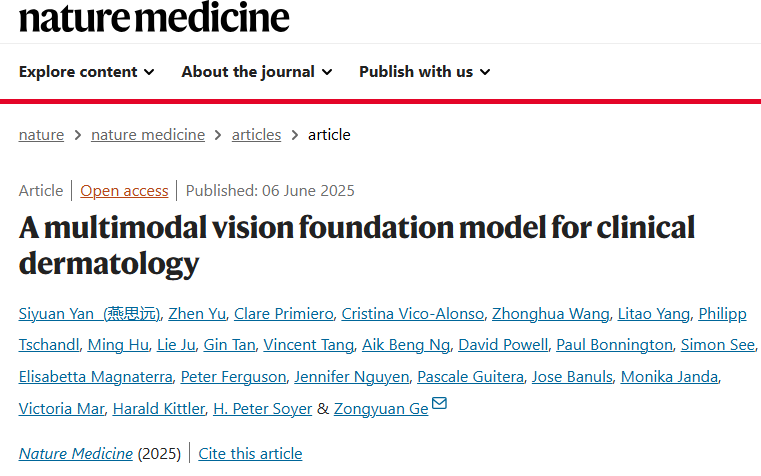This screenshot has width=761, height=476.
Task: Click the Cite this article link
Action: tap(250, 454)
